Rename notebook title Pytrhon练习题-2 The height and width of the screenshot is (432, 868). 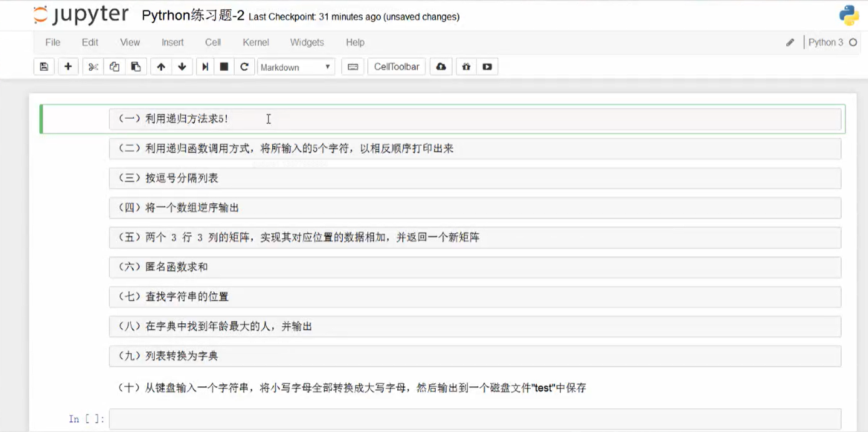tap(193, 16)
